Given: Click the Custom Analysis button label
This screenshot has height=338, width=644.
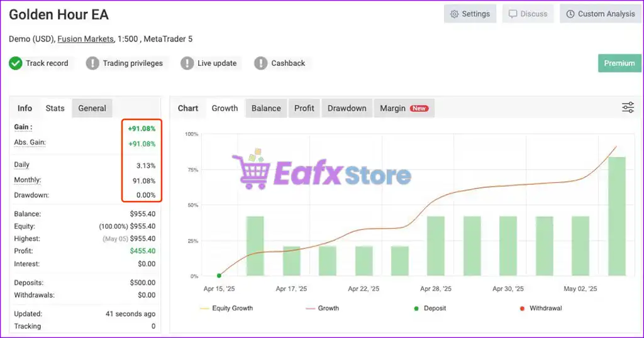Looking at the screenshot, I should tap(606, 14).
